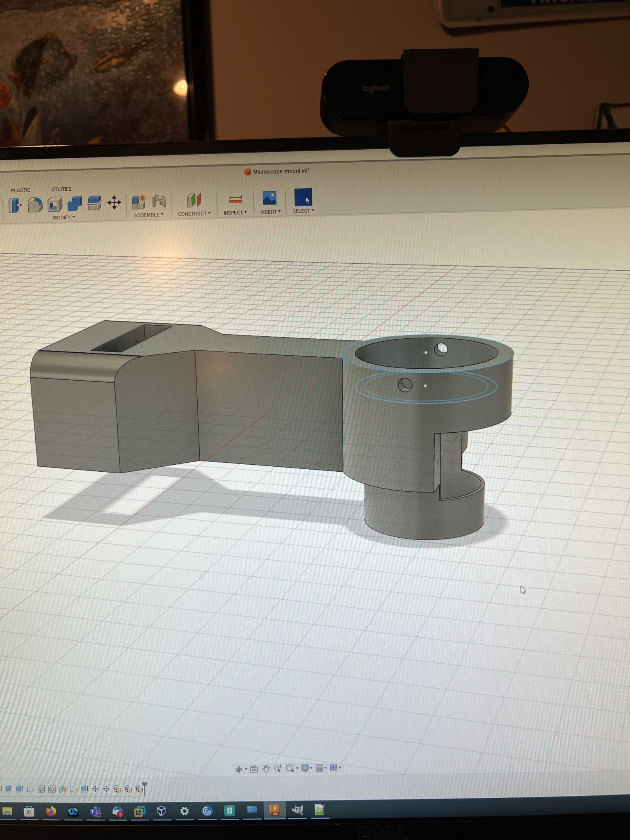Click the Offset Plane construct icon
630x840 pixels.
[194, 200]
